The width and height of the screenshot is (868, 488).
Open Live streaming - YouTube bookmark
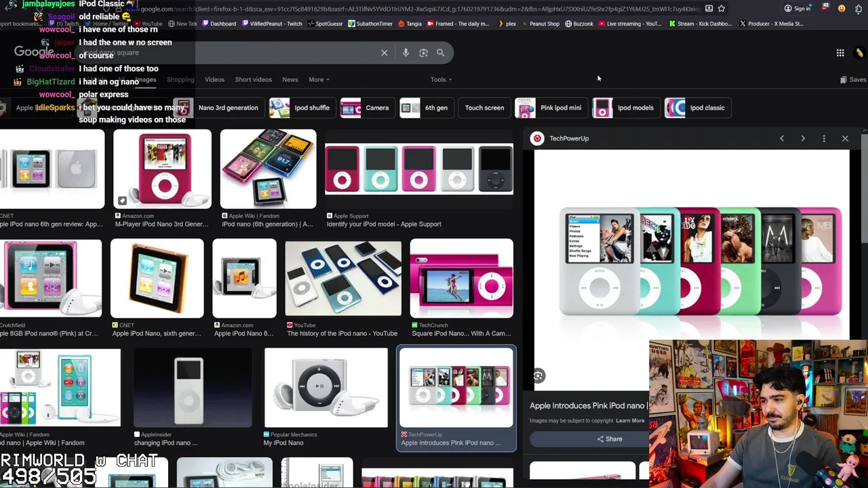[x=630, y=24]
